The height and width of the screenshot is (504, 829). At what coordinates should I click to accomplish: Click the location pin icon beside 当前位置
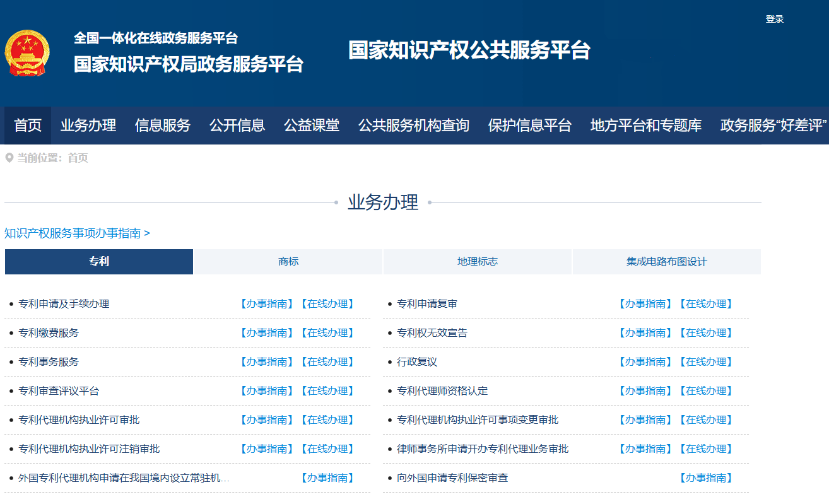pyautogui.click(x=9, y=158)
